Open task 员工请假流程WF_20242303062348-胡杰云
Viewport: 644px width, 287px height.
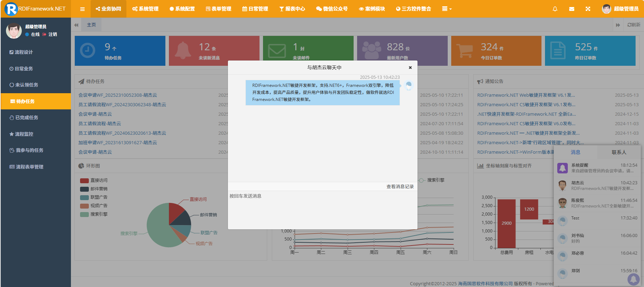122,105
